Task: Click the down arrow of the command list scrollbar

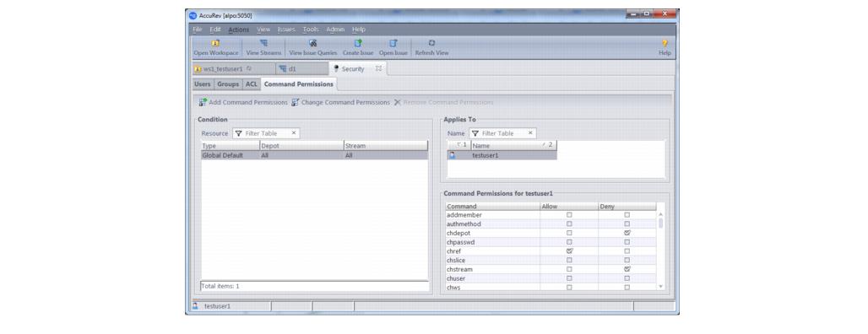Action: pos(659,287)
